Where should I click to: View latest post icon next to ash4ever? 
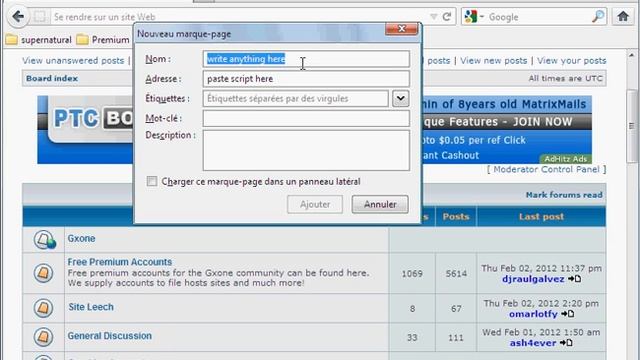point(567,342)
